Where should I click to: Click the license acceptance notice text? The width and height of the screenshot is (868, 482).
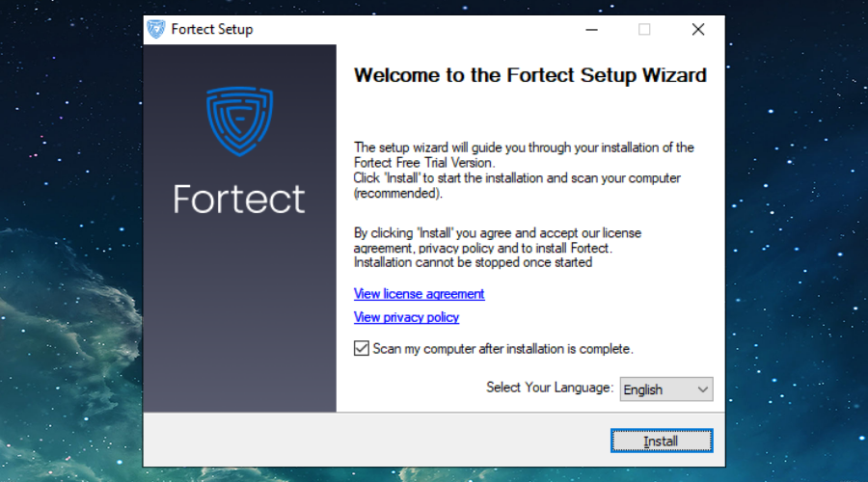point(497,248)
